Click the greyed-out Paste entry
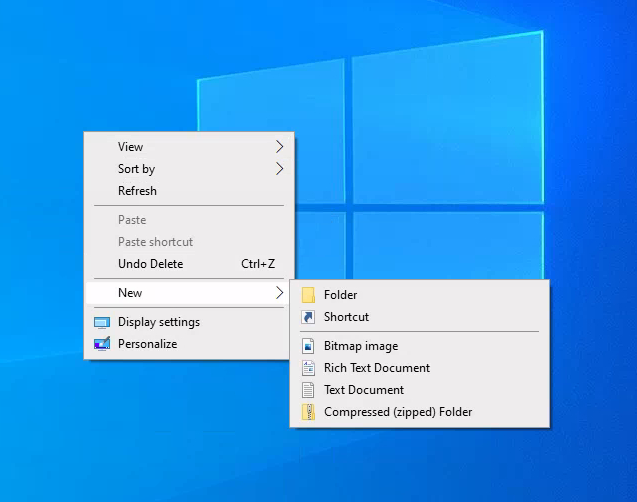Image resolution: width=637 pixels, height=502 pixels. coord(132,220)
